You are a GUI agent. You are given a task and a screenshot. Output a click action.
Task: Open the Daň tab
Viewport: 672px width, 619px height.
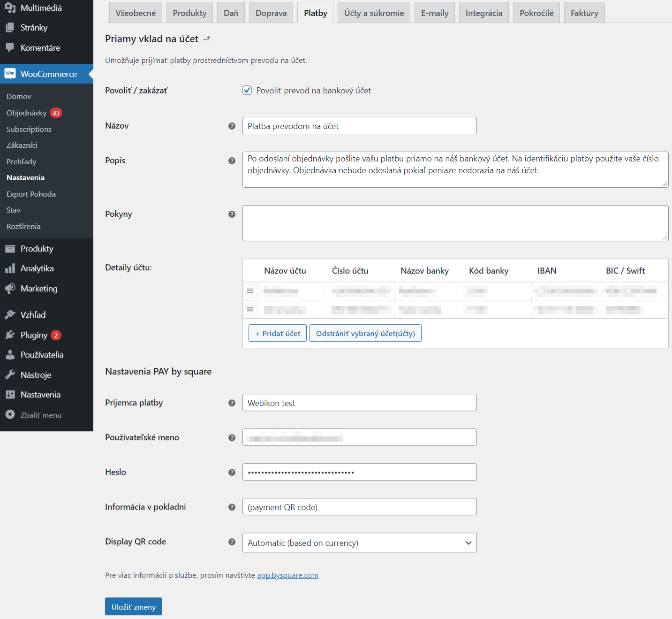[x=231, y=13]
